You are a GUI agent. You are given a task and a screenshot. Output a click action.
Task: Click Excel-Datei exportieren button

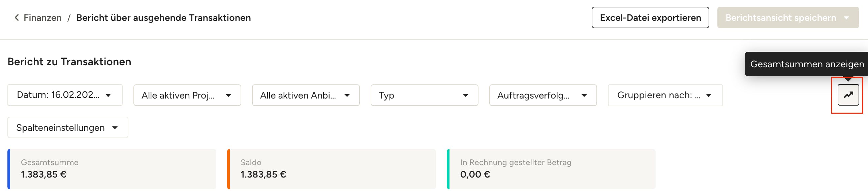(x=650, y=17)
